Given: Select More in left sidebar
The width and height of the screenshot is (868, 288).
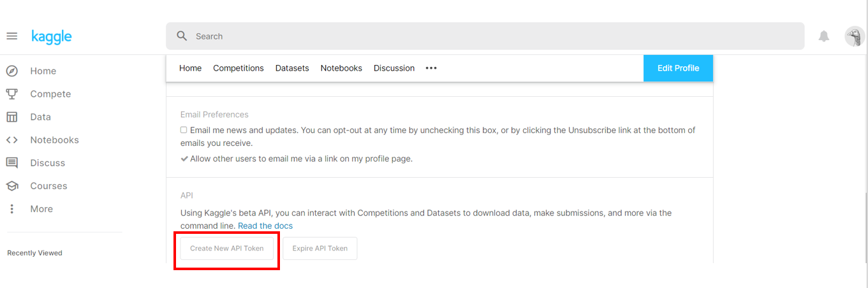Looking at the screenshot, I should (x=41, y=209).
